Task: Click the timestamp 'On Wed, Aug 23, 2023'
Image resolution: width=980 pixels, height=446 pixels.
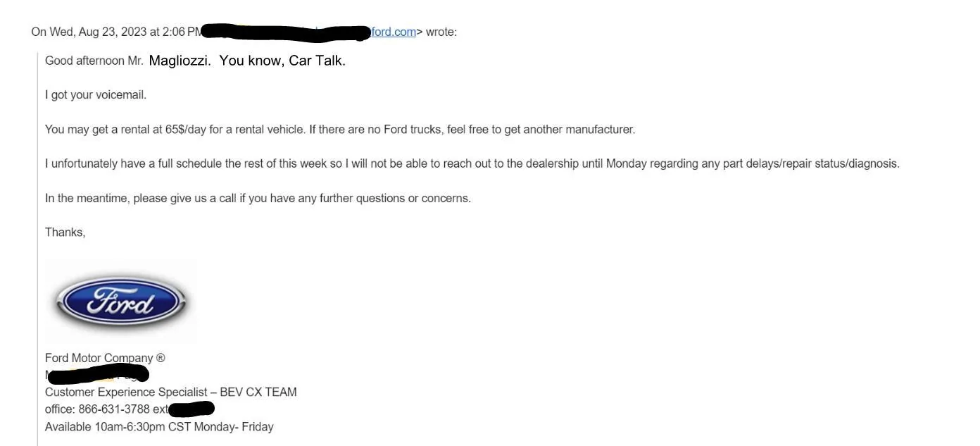Action: pyautogui.click(x=88, y=32)
